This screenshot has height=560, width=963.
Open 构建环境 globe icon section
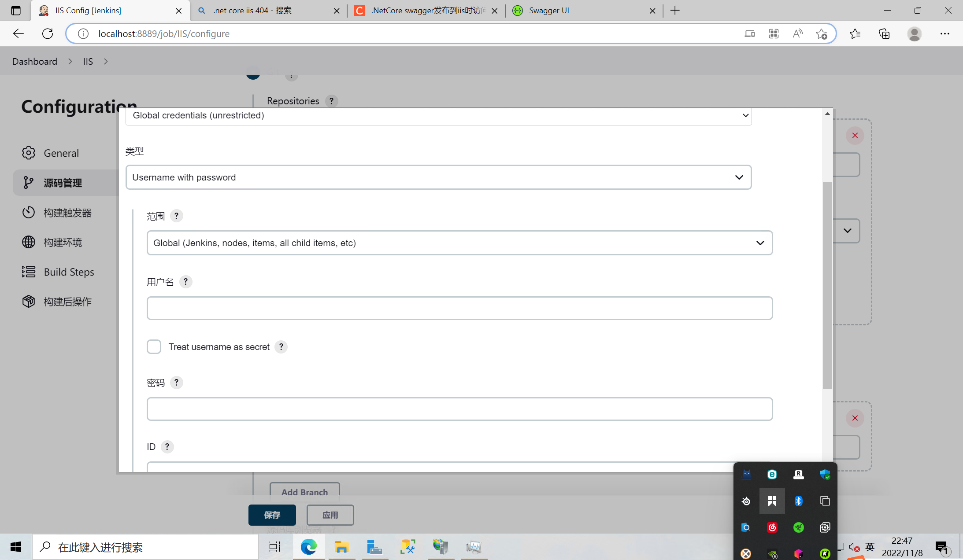coord(29,242)
